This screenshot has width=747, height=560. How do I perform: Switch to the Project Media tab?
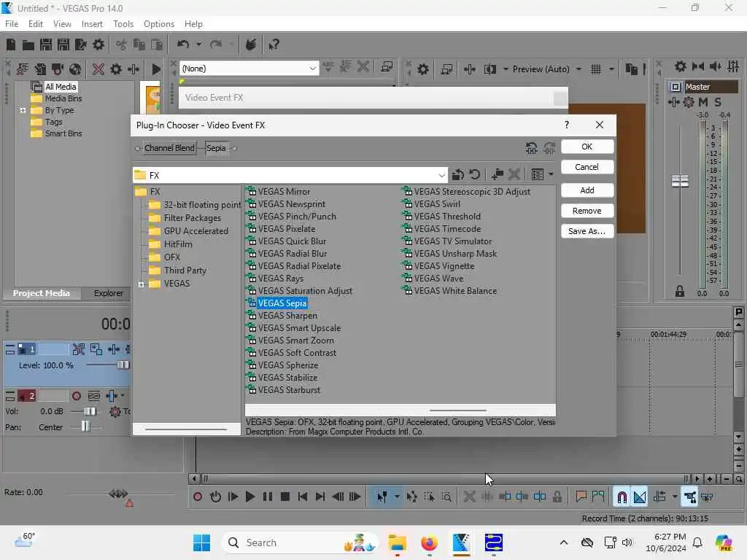click(x=41, y=293)
